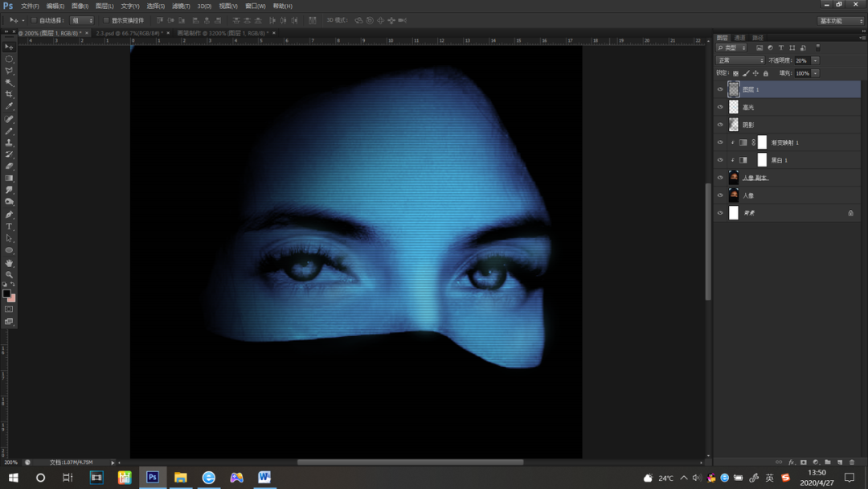
Task: Select the Crop tool
Action: 9,95
